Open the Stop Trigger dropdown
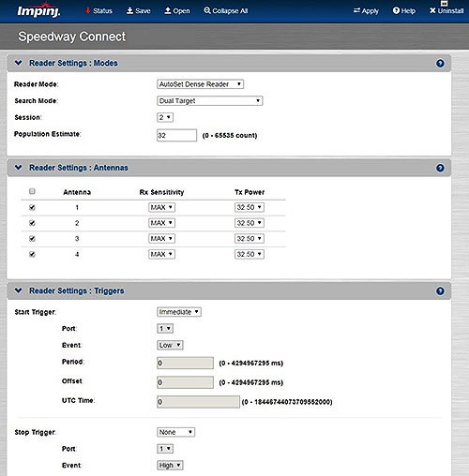Screen dimensions: 469x476 pos(175,432)
